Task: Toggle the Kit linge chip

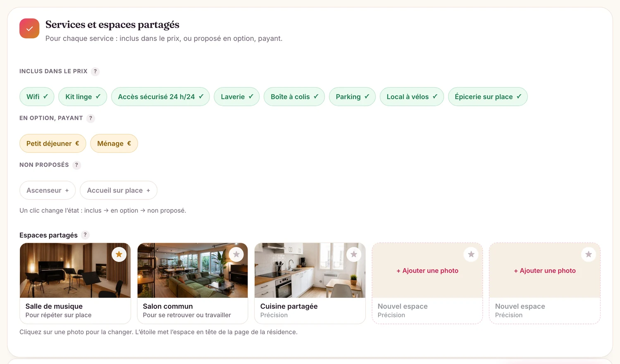Action: pos(83,97)
